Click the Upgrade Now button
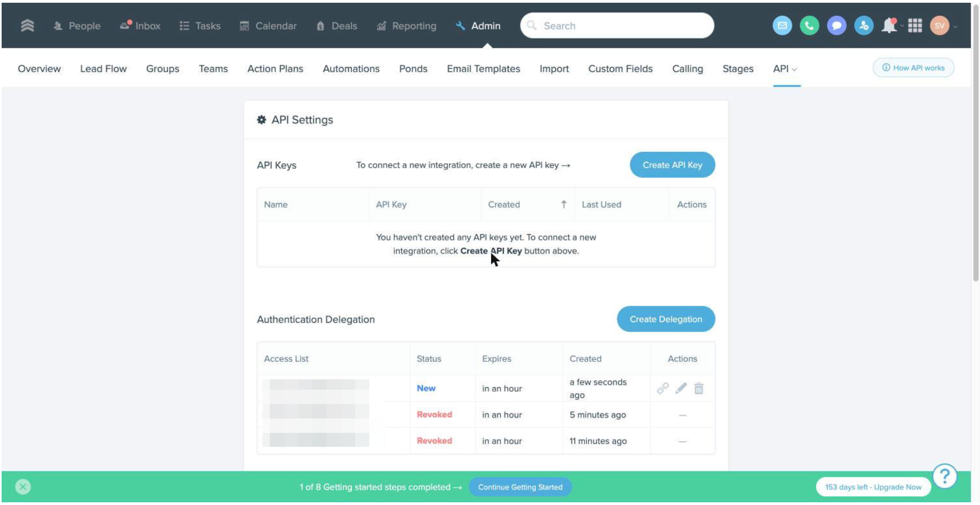This screenshot has height=505, width=980. tap(873, 487)
